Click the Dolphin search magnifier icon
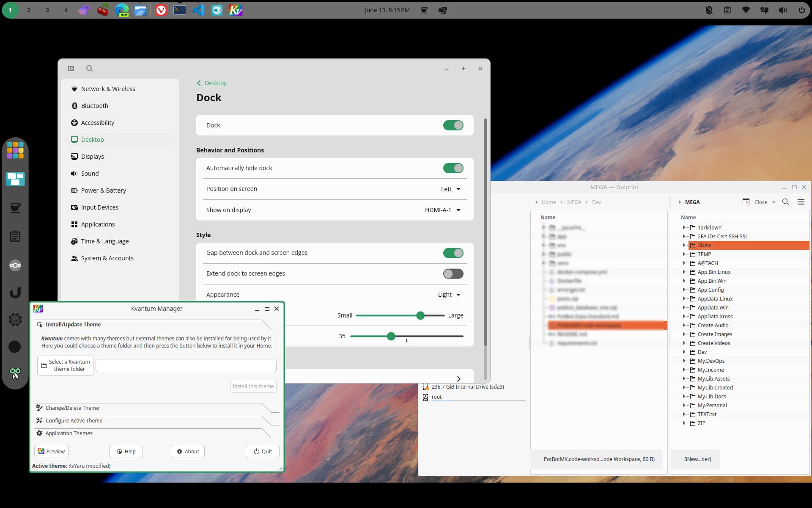Image resolution: width=812 pixels, height=508 pixels. [x=786, y=202]
